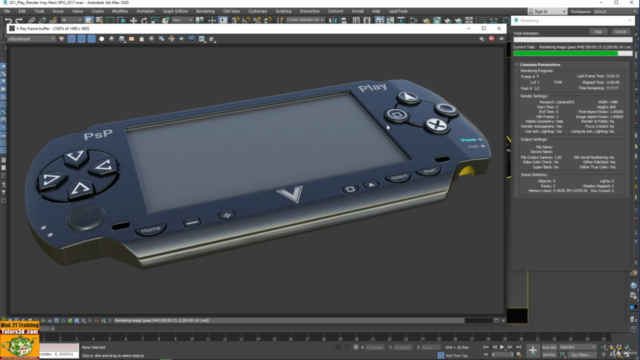Open the V-Ray frame buffer channel dropdown
Image resolution: width=640 pixels, height=360 pixels.
click(31, 39)
